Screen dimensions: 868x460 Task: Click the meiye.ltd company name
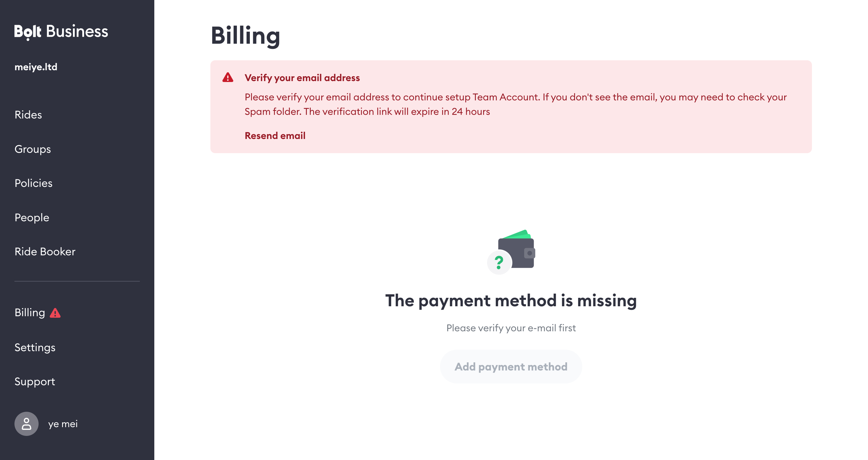(x=36, y=67)
